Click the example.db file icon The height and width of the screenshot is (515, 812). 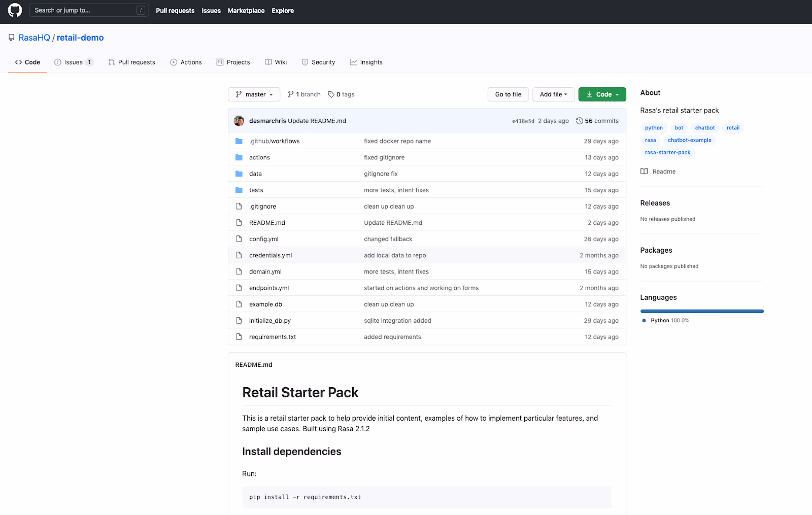(239, 304)
